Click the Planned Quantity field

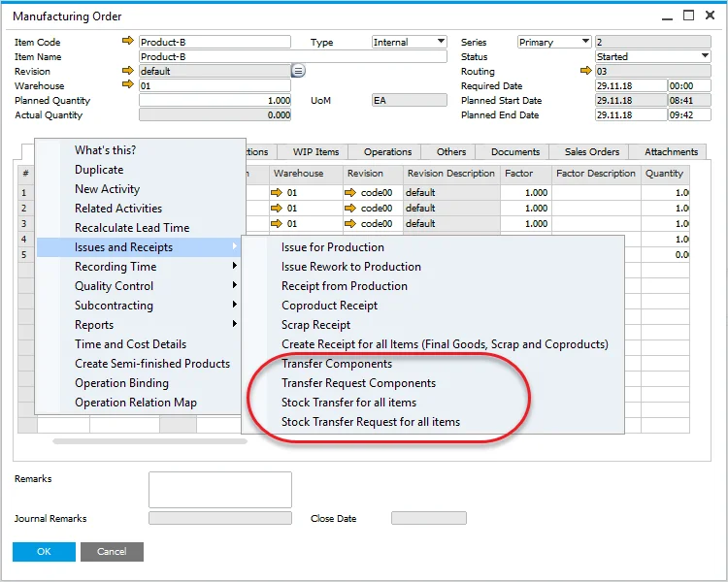(215, 100)
